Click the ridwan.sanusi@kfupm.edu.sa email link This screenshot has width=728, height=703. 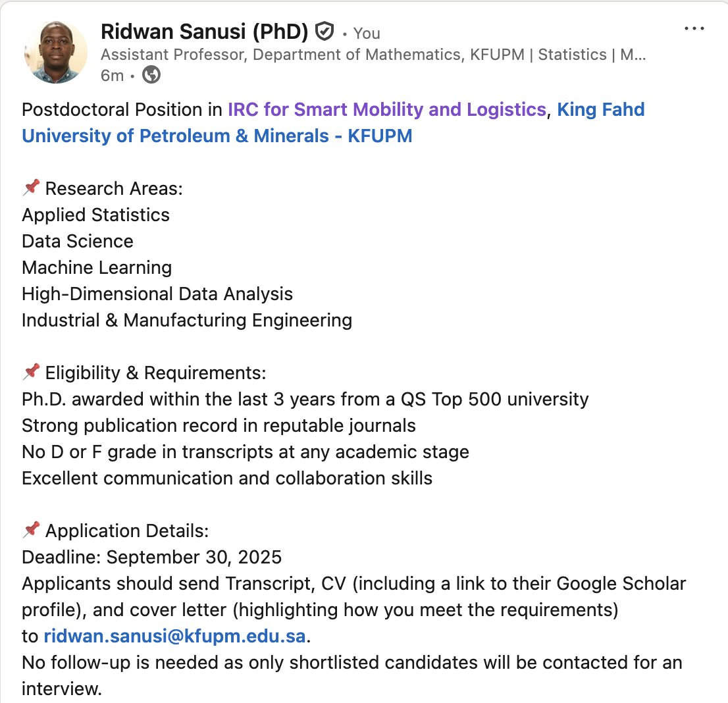click(175, 637)
